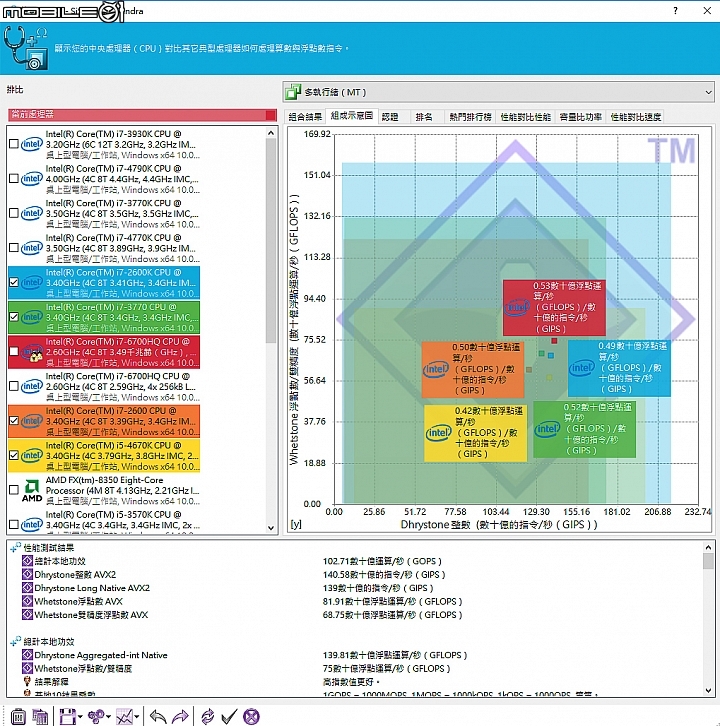Click diamond icon beside Dhrystone Aggregated-int Native
Image resolution: width=720 pixels, height=726 pixels.
(x=27, y=655)
